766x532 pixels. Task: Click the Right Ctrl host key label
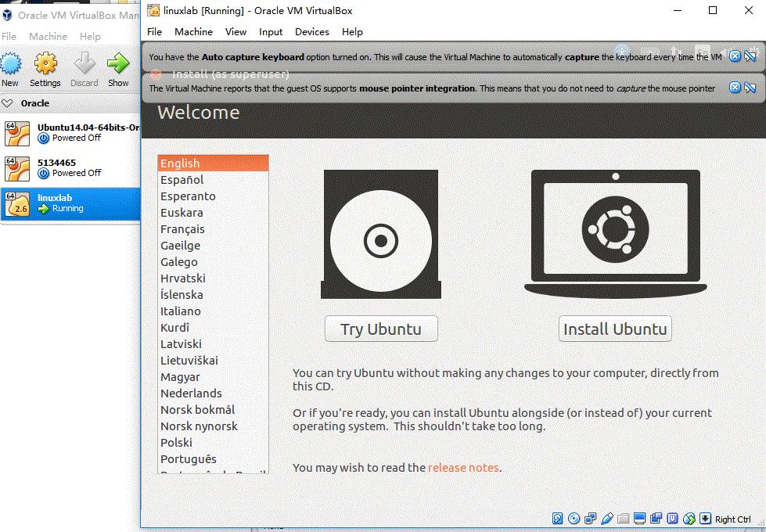733,519
